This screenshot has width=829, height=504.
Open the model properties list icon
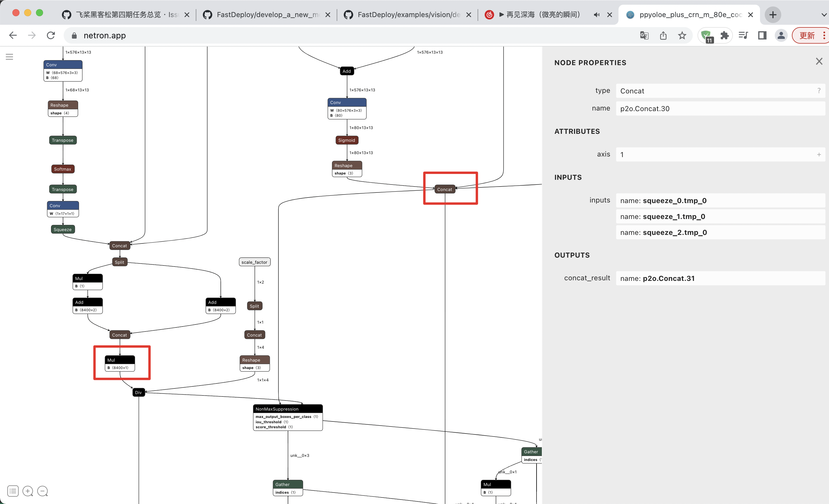coord(13,491)
